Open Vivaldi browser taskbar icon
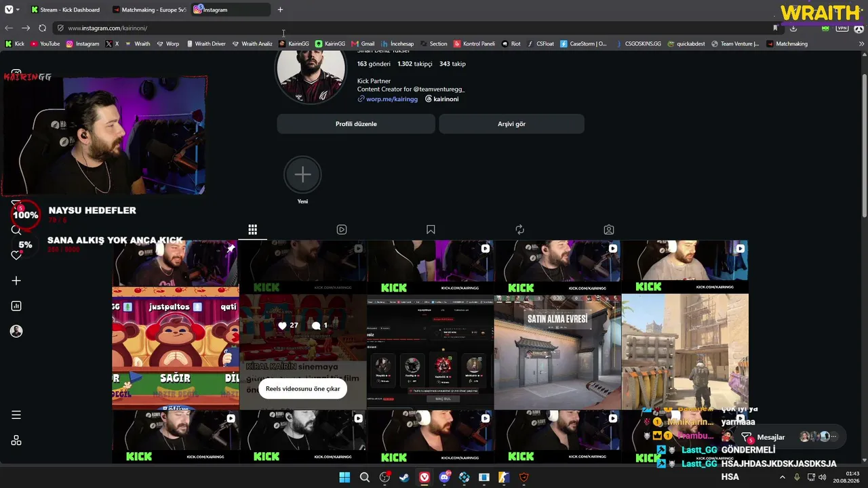Screen dimensions: 868x488 point(425,477)
